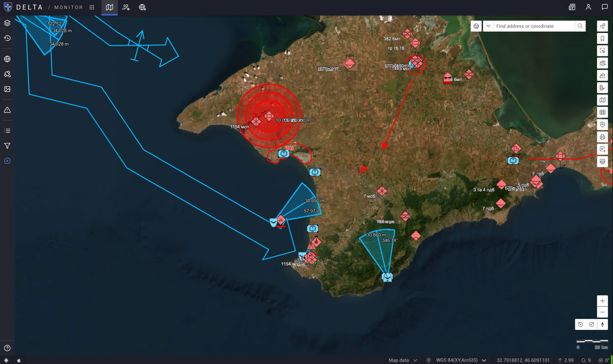Click the Find address or coordinate field
The width and height of the screenshot is (613, 364).
(534, 26)
